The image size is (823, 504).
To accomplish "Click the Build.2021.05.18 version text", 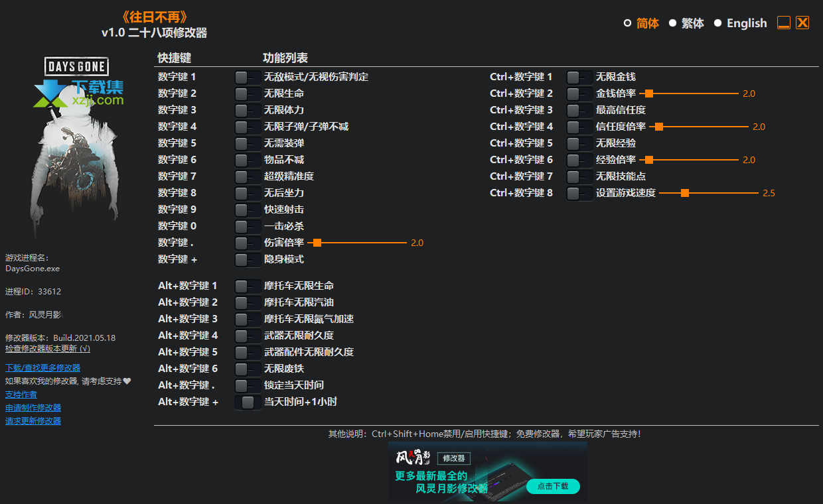I will tap(84, 338).
